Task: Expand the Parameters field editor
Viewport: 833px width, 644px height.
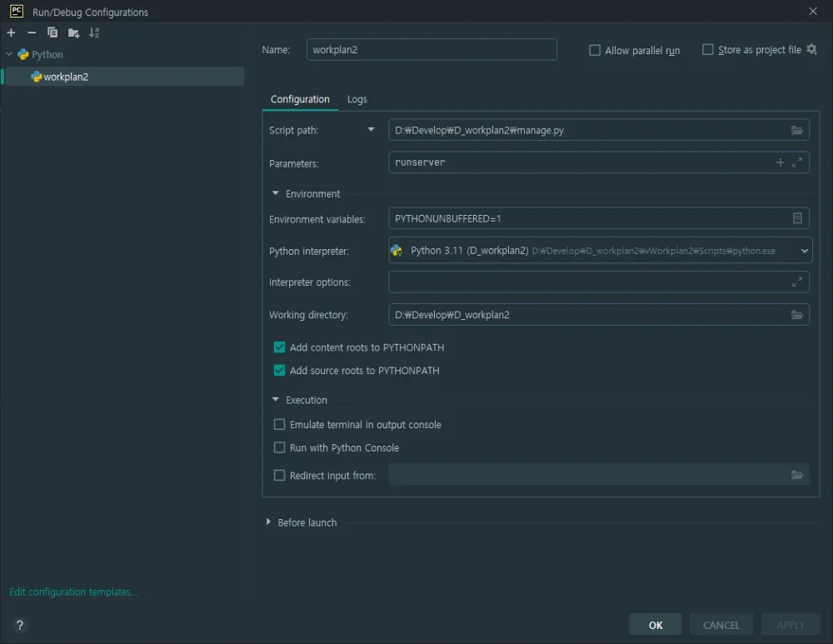Action: 796,162
